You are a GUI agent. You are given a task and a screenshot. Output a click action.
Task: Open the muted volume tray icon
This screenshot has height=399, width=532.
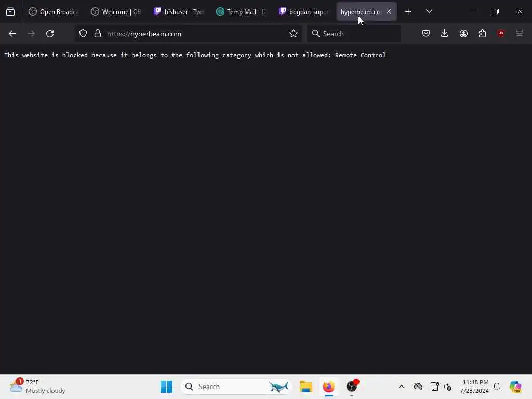click(x=447, y=387)
